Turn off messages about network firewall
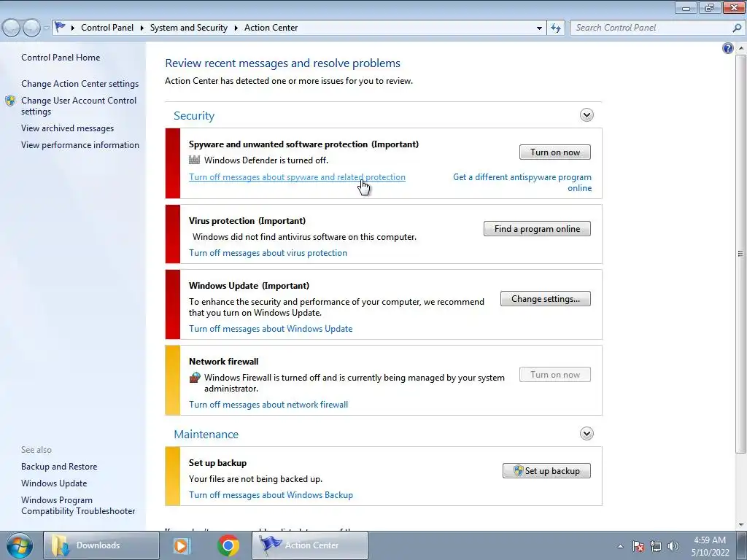The height and width of the screenshot is (560, 747). pyautogui.click(x=268, y=404)
